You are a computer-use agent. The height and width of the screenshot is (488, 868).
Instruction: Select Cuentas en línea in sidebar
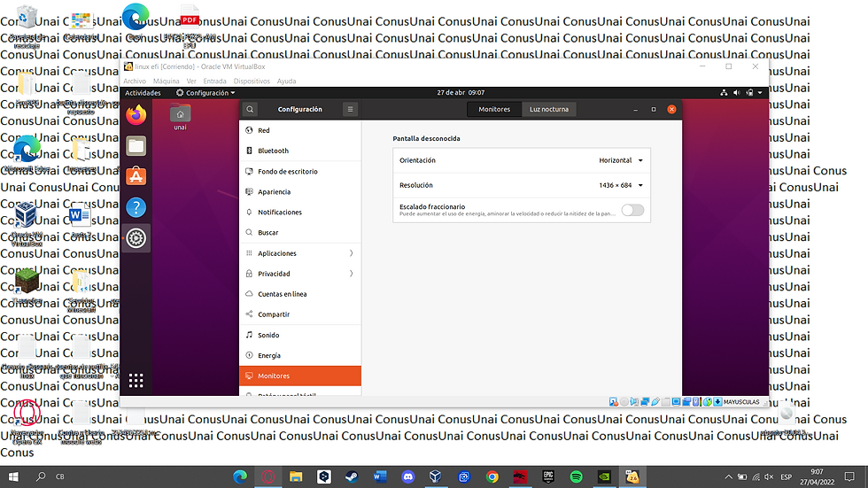point(300,294)
